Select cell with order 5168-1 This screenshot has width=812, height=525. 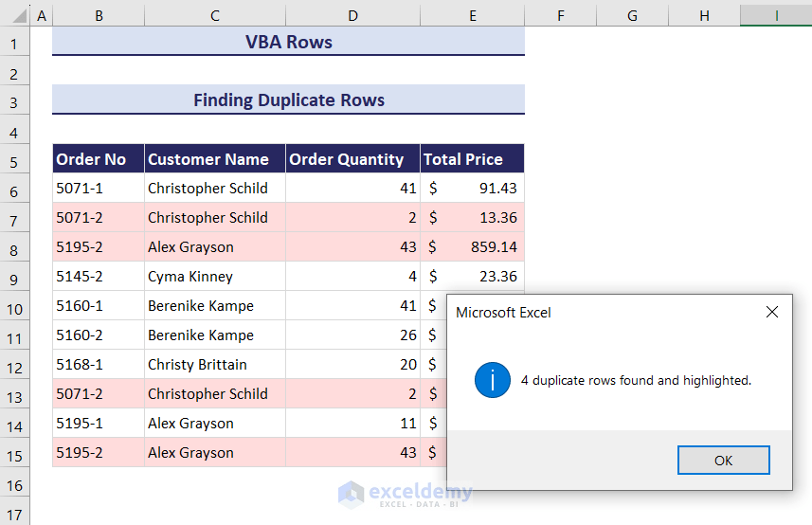[x=99, y=365]
